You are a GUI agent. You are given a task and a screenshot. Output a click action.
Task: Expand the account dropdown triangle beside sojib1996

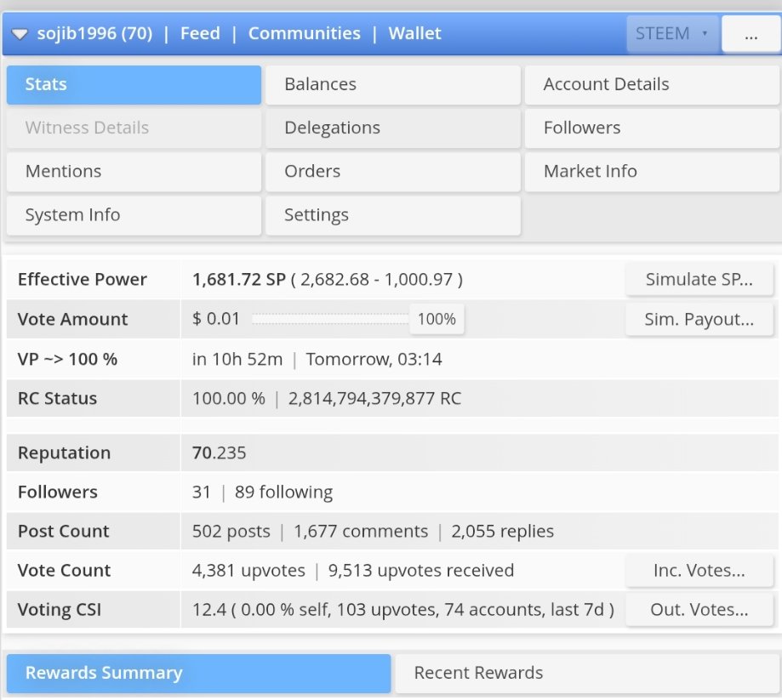(x=20, y=34)
